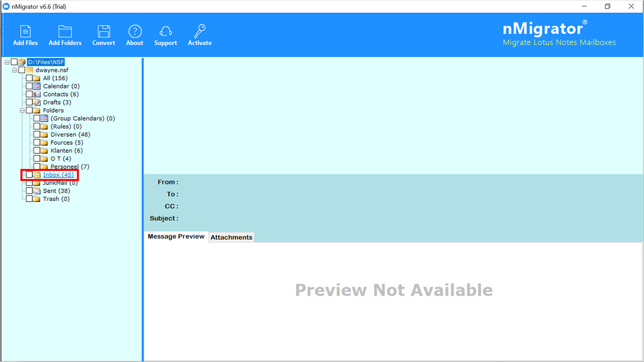Click the Klanten folder icon
Image resolution: width=644 pixels, height=362 pixels.
(x=44, y=150)
